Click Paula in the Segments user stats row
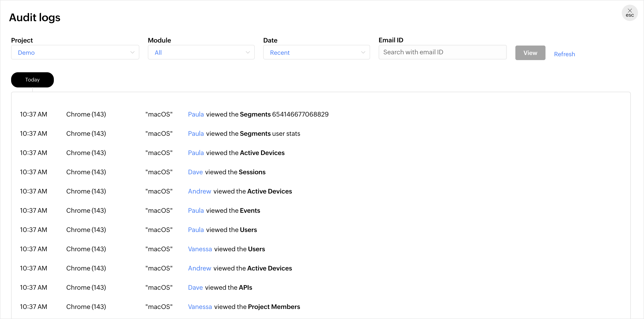644x319 pixels. pyautogui.click(x=196, y=134)
